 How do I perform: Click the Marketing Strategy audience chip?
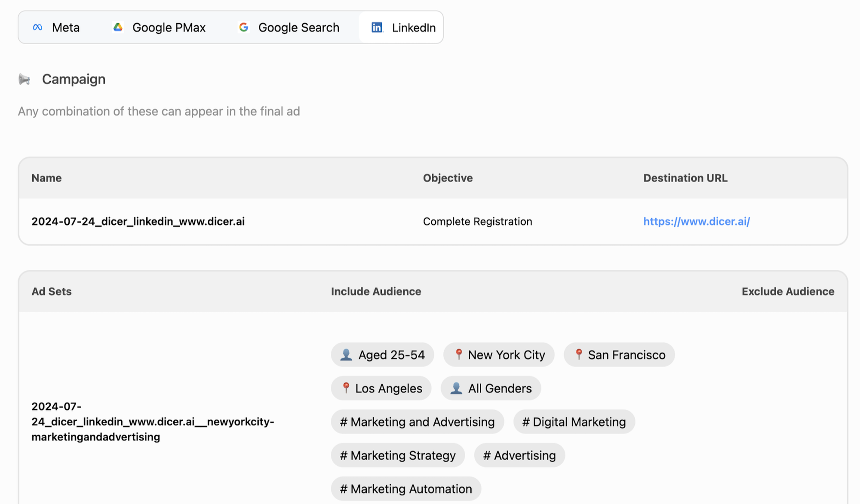(397, 455)
